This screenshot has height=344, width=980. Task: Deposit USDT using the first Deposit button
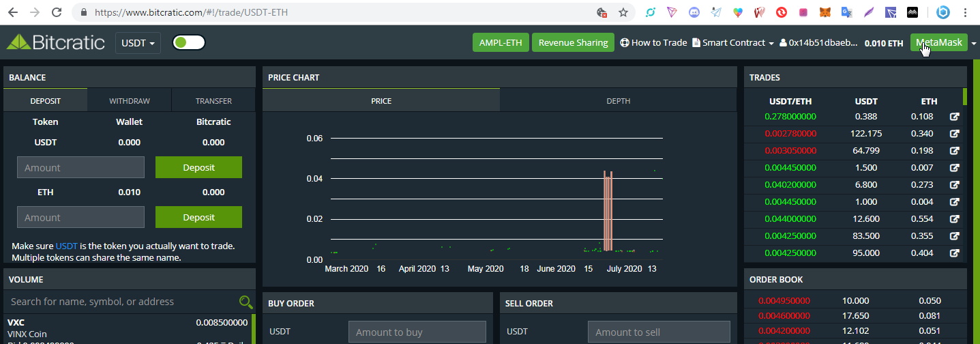(198, 167)
